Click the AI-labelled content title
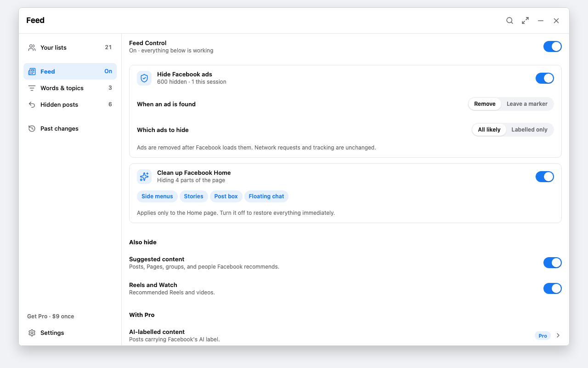 click(x=157, y=332)
